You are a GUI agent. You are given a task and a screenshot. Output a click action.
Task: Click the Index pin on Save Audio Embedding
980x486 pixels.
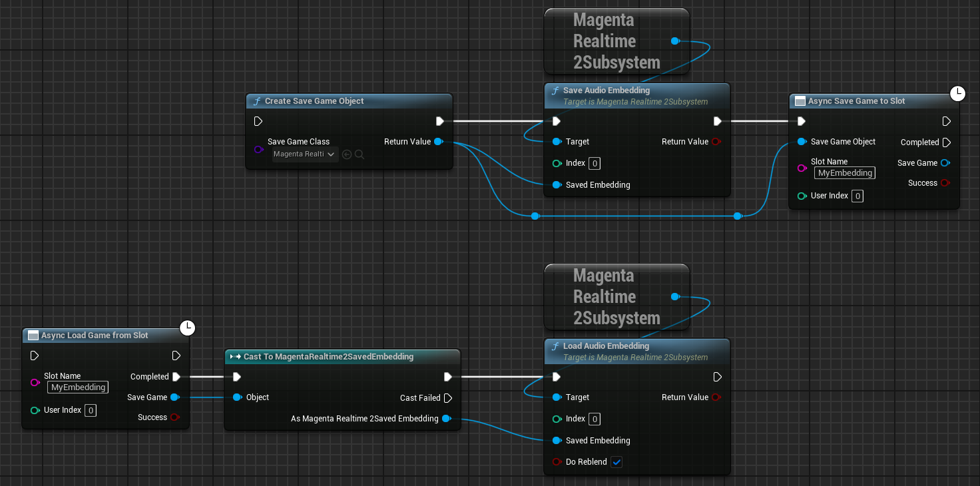[557, 163]
